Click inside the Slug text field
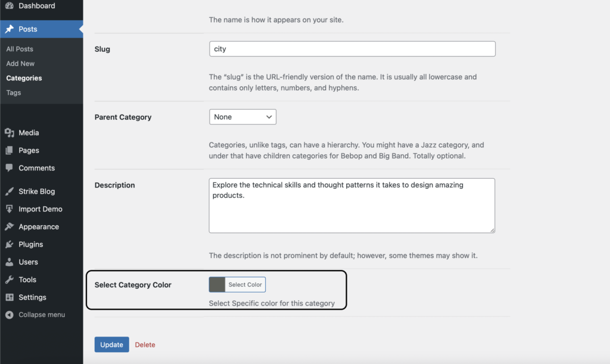The height and width of the screenshot is (364, 610). click(351, 49)
